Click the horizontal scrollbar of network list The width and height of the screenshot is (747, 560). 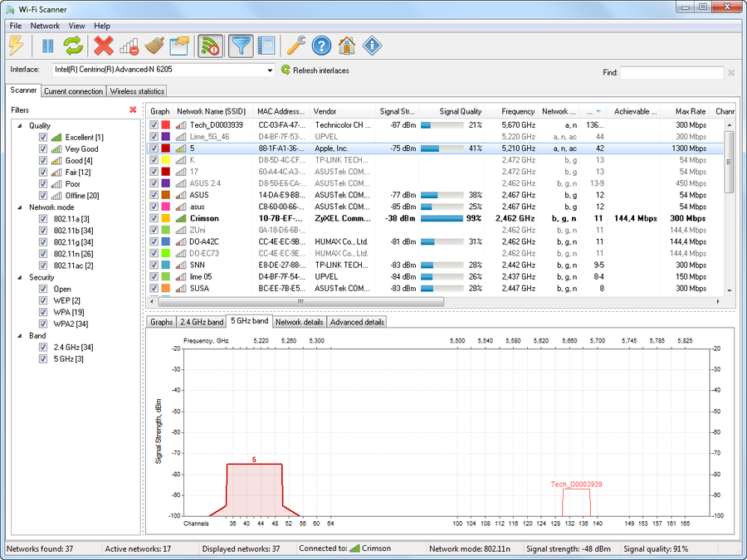tap(300, 301)
